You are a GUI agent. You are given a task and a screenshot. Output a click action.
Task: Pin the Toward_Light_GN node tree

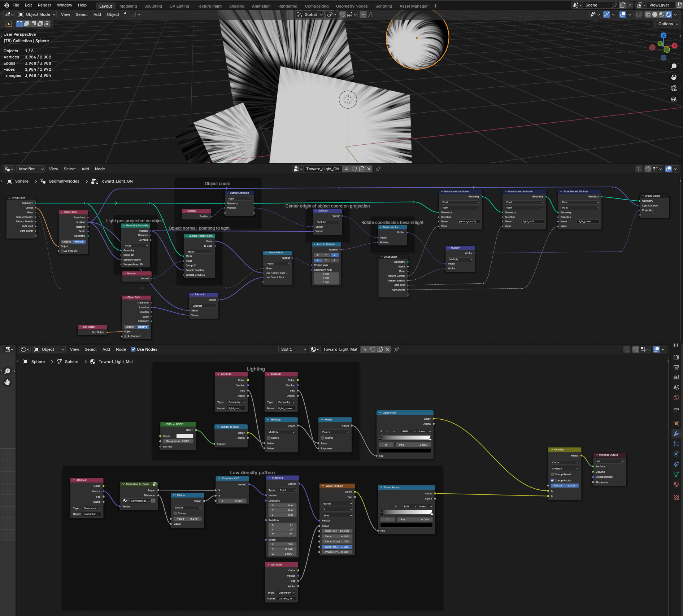(378, 169)
